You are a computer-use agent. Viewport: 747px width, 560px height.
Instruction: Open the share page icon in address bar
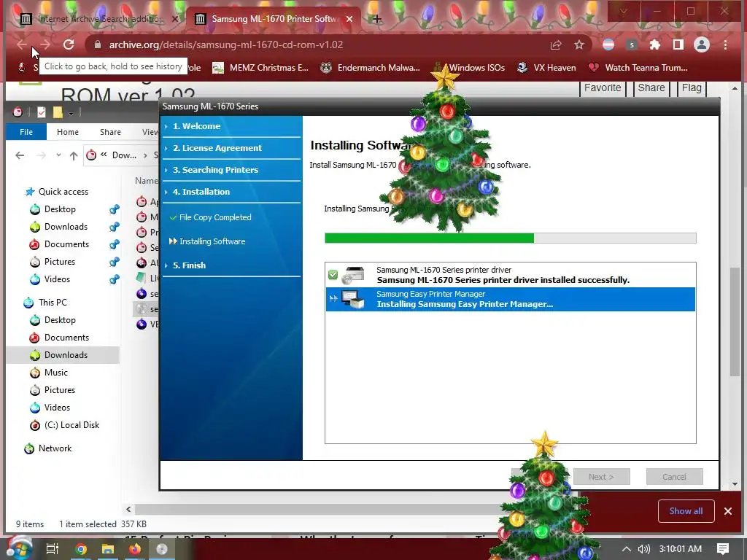[555, 44]
